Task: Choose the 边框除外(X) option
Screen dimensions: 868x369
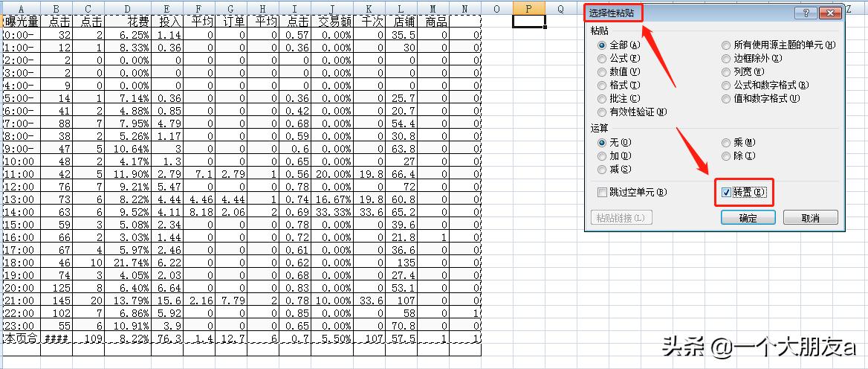Action: (752, 58)
